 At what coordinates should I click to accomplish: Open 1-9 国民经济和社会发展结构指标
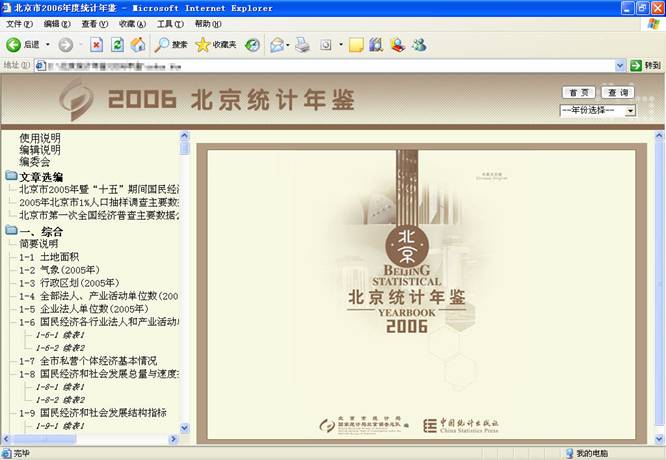point(93,413)
